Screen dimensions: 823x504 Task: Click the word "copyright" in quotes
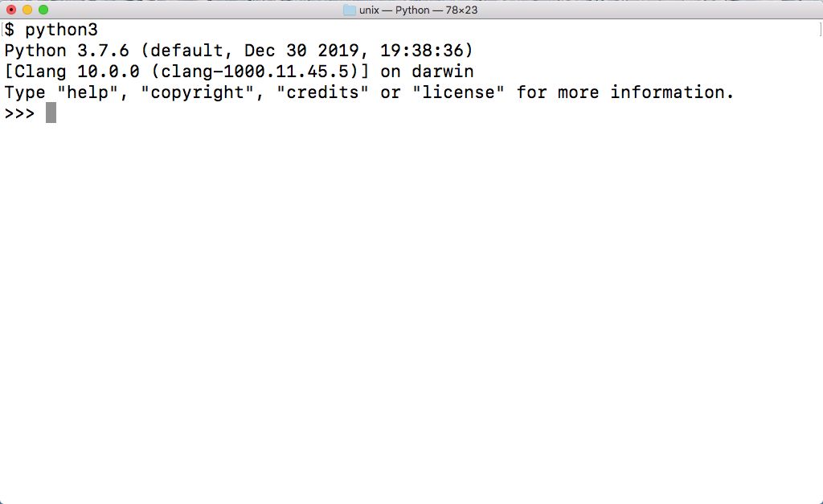(197, 92)
